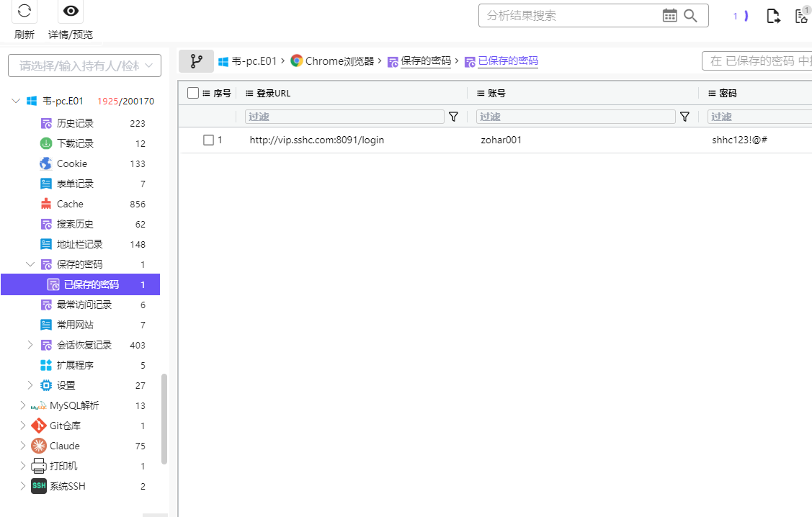Open the 持有人/检材 dropdown selector
This screenshot has width=812, height=517.
84,66
